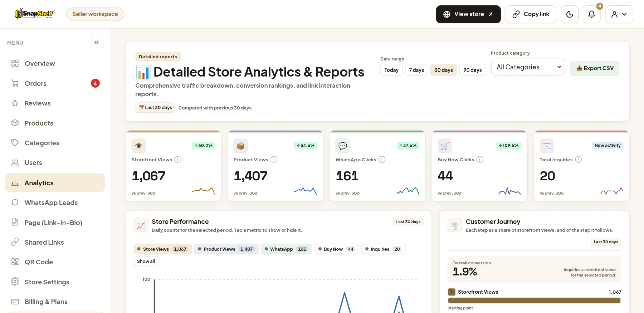Click the Storefront Views progress bar
The height and width of the screenshot is (313, 644).
534,300
